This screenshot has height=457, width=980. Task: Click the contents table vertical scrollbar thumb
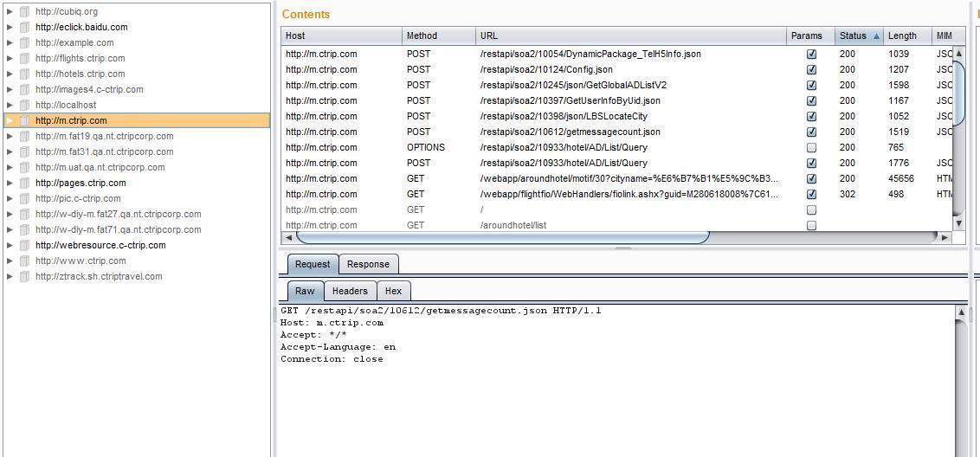pyautogui.click(x=959, y=93)
